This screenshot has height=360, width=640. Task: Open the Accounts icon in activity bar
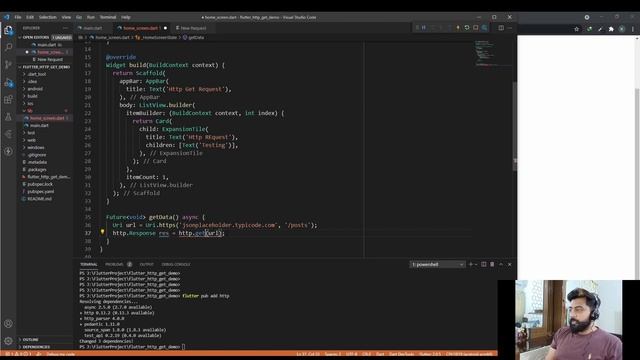[8, 324]
